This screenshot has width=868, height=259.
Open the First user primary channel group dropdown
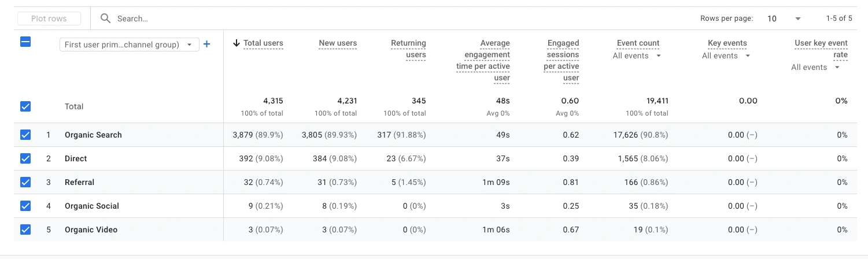click(129, 45)
